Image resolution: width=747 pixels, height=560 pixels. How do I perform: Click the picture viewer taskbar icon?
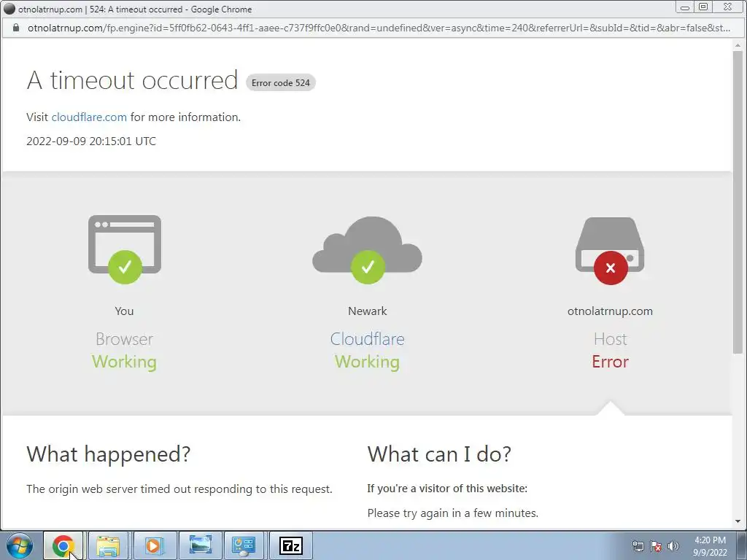(x=200, y=545)
